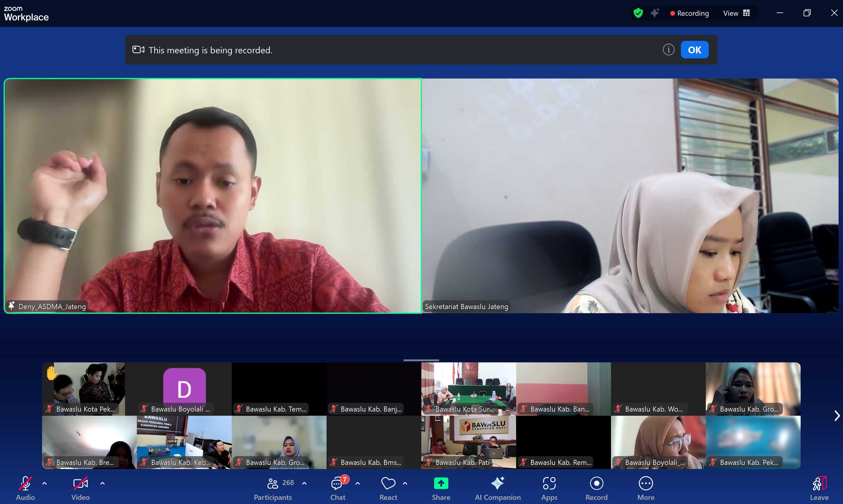The width and height of the screenshot is (843, 504).
Task: Click muted mic icon on Bawaslu Kab. Tem...
Action: (x=239, y=409)
